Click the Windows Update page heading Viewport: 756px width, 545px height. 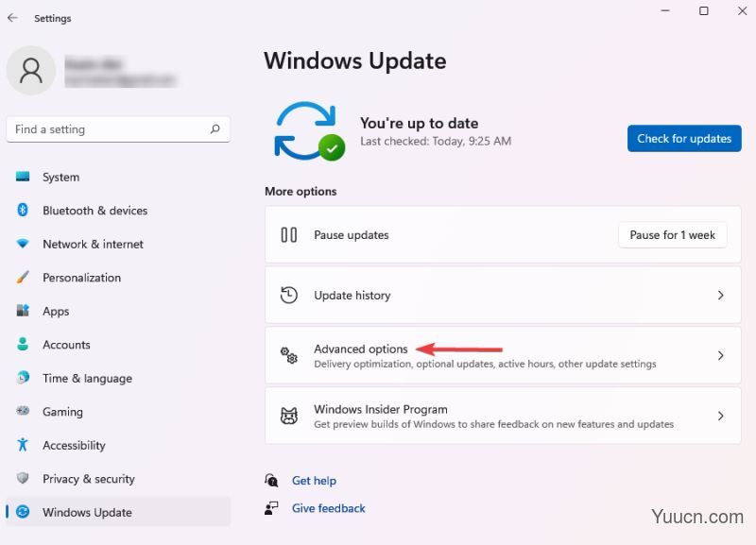pyautogui.click(x=355, y=60)
